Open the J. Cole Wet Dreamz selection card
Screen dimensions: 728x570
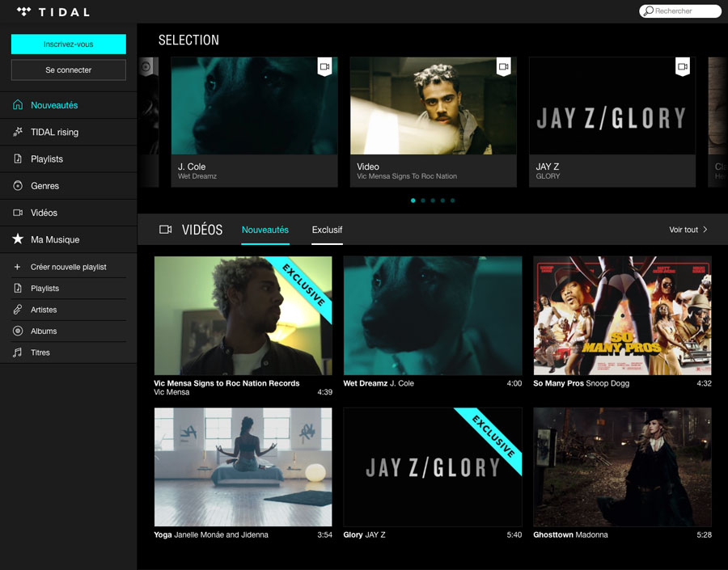click(x=254, y=122)
